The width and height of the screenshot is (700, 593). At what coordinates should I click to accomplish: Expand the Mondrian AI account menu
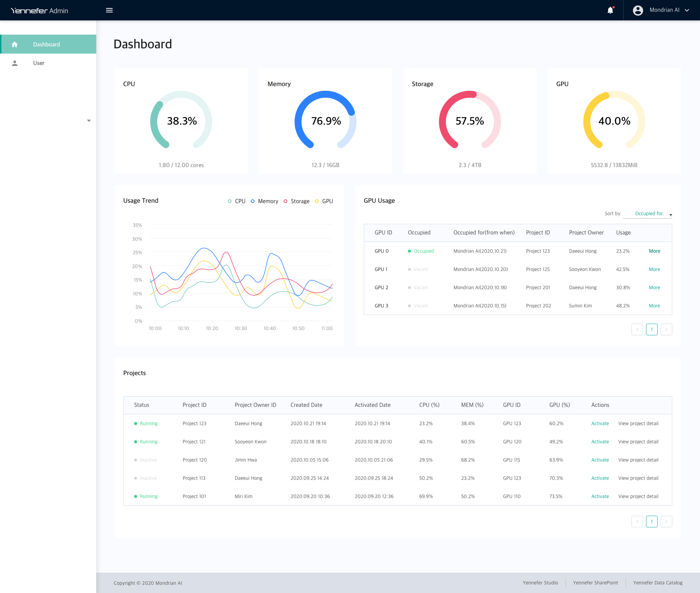click(687, 10)
